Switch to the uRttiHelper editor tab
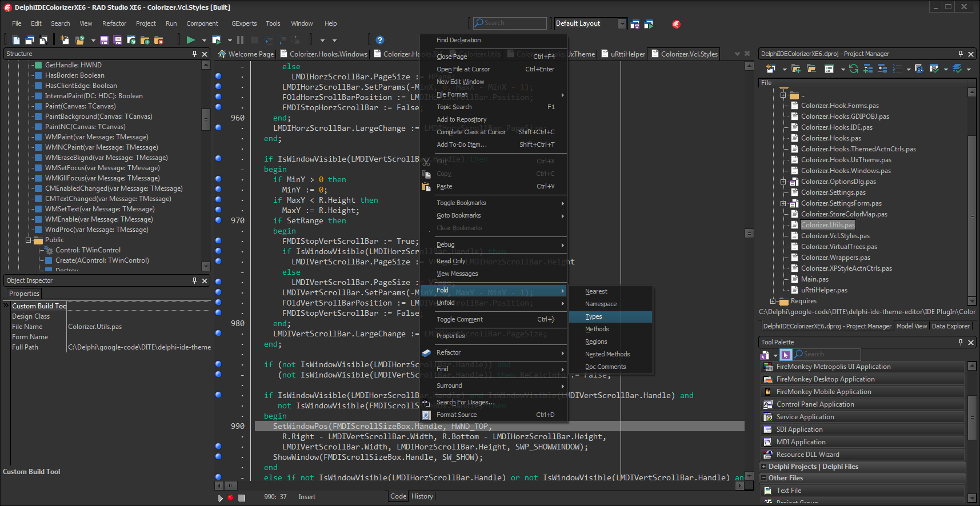The height and width of the screenshot is (506, 980). pyautogui.click(x=622, y=54)
